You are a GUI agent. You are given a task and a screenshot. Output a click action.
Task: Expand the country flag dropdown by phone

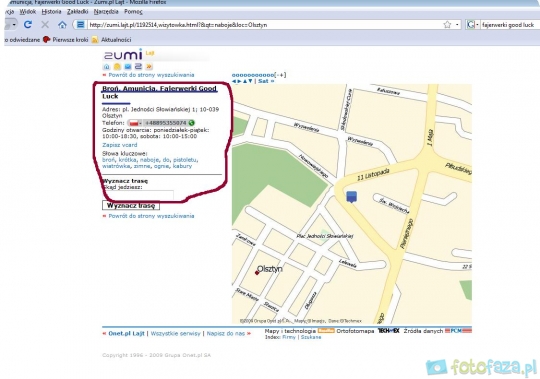(x=135, y=123)
